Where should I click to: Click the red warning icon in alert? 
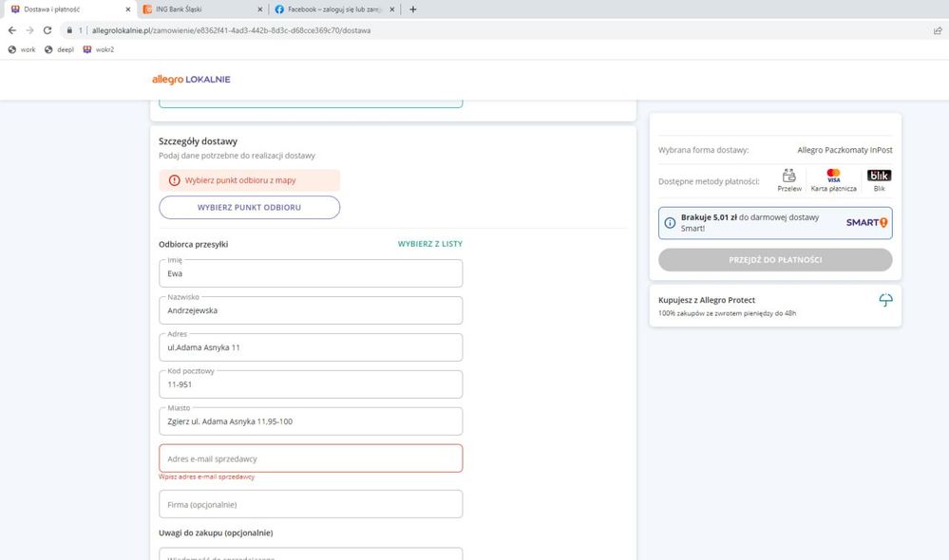(174, 180)
